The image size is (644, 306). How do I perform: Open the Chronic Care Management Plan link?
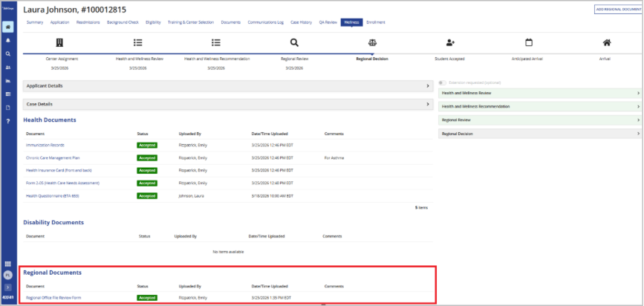coord(53,157)
